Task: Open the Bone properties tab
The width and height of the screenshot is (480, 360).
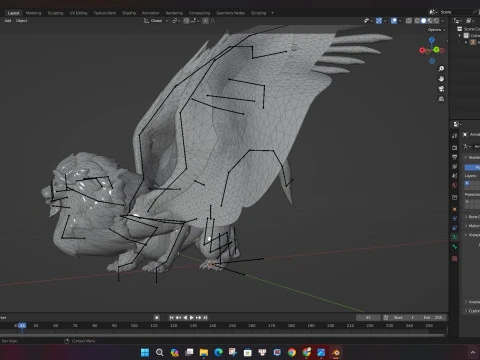Action: pos(455,247)
